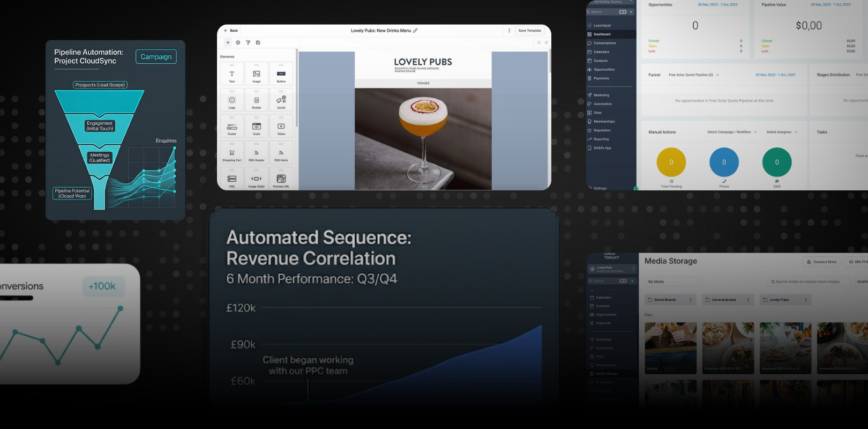This screenshot has width=868, height=429.
Task: Open options for the Lovely Pubs folder
Action: pyautogui.click(x=806, y=300)
